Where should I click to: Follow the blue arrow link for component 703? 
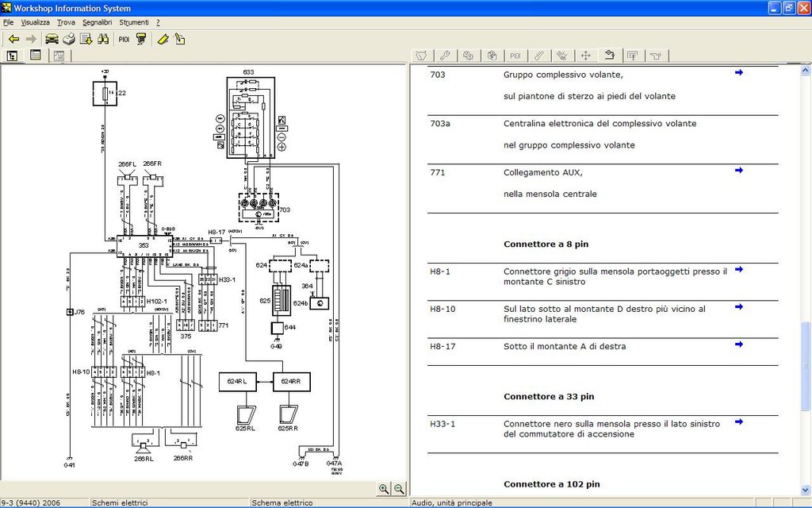(x=738, y=73)
